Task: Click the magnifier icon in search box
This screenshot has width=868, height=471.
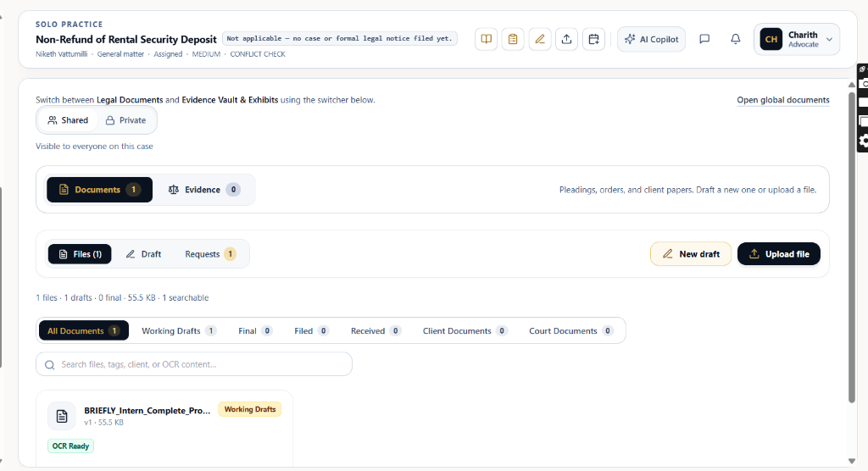Action: pos(50,365)
